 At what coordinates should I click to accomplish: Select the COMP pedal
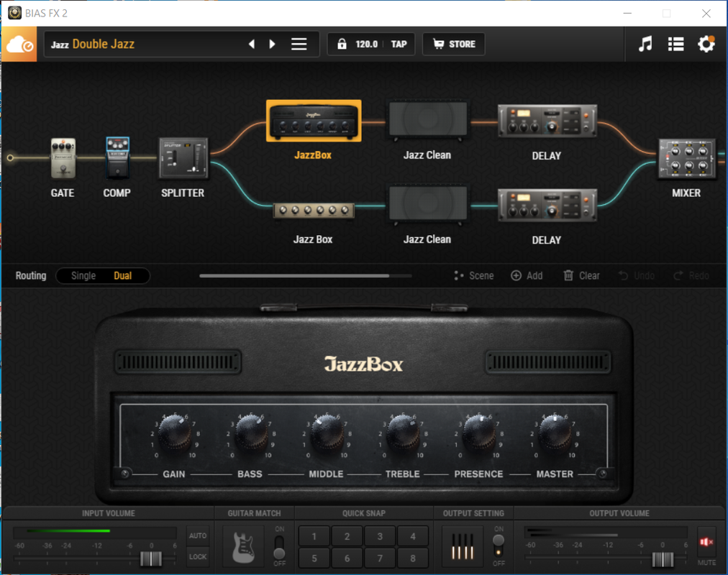point(117,157)
